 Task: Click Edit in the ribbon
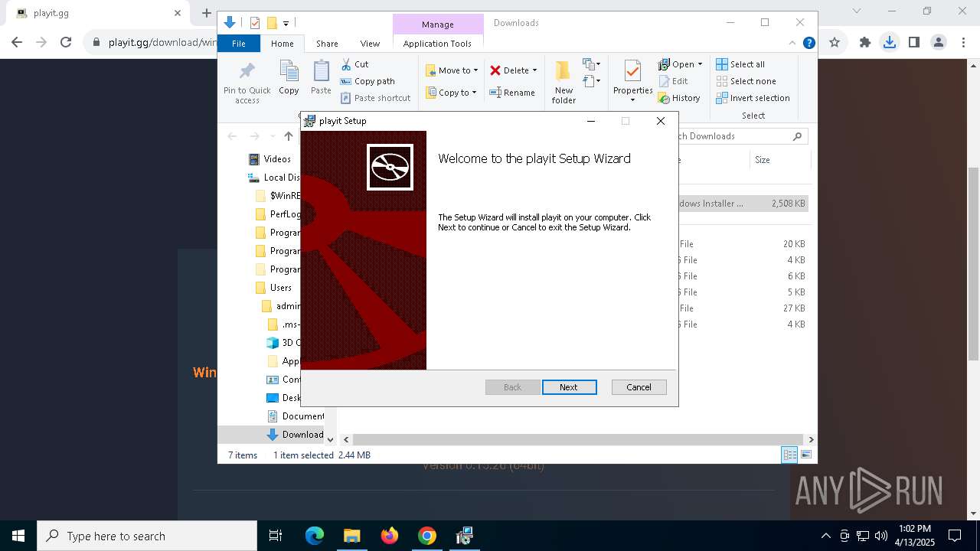(x=673, y=81)
